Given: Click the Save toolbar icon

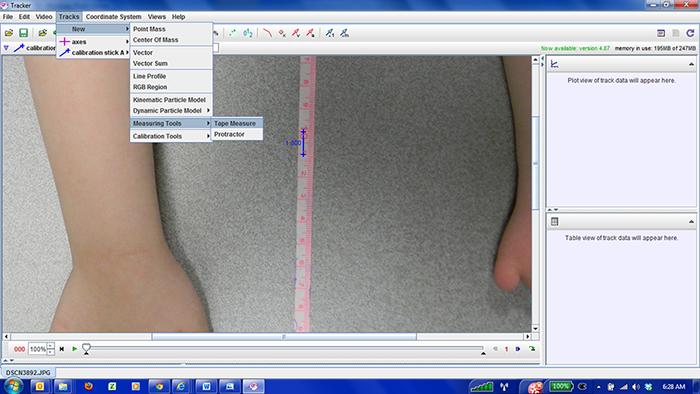Looking at the screenshot, I should (23, 33).
